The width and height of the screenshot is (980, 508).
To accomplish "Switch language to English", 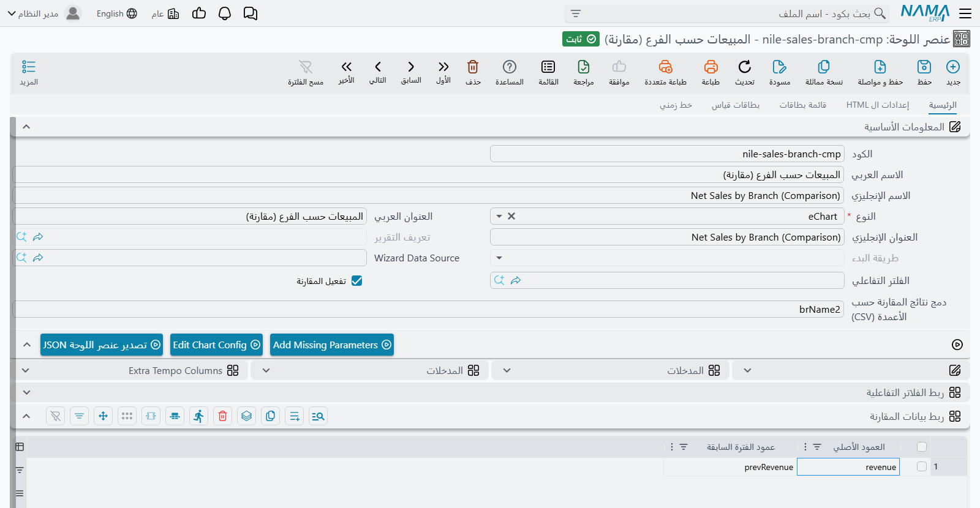I will [116, 13].
